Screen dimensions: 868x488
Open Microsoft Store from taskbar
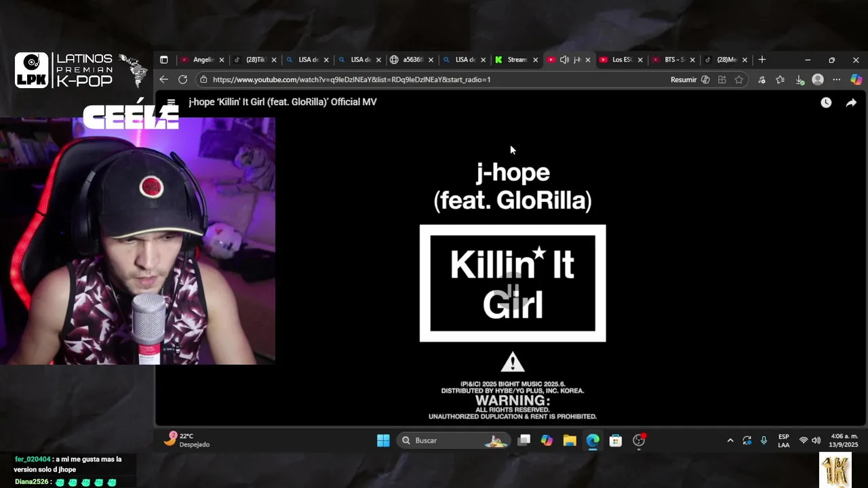point(616,441)
